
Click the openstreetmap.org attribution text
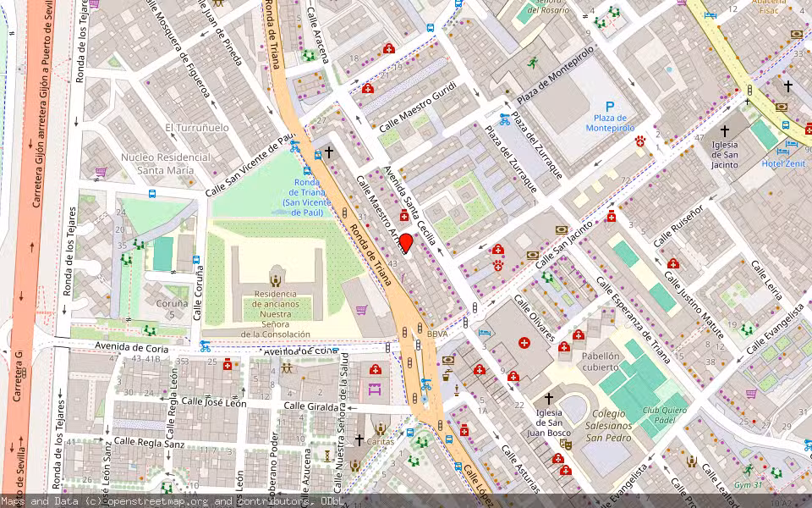(157, 501)
